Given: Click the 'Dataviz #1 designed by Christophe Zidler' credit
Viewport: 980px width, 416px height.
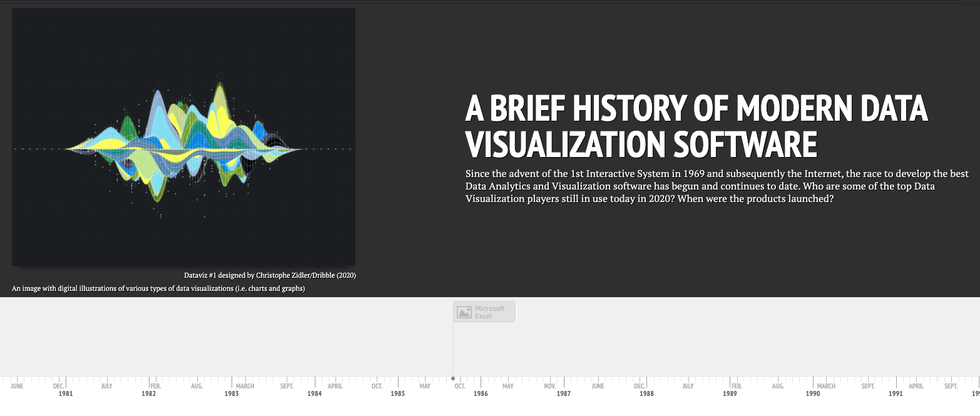Looking at the screenshot, I should click(x=270, y=275).
